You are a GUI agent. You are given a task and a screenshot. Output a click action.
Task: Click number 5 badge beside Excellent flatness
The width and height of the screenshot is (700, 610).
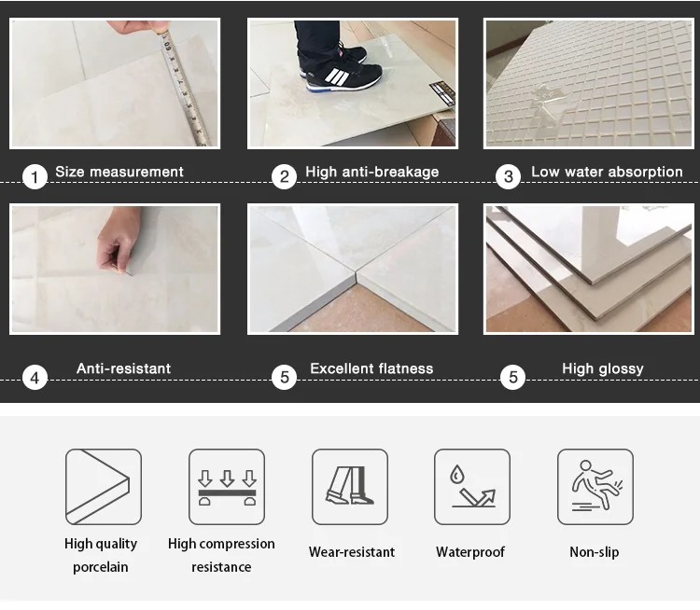click(x=285, y=378)
